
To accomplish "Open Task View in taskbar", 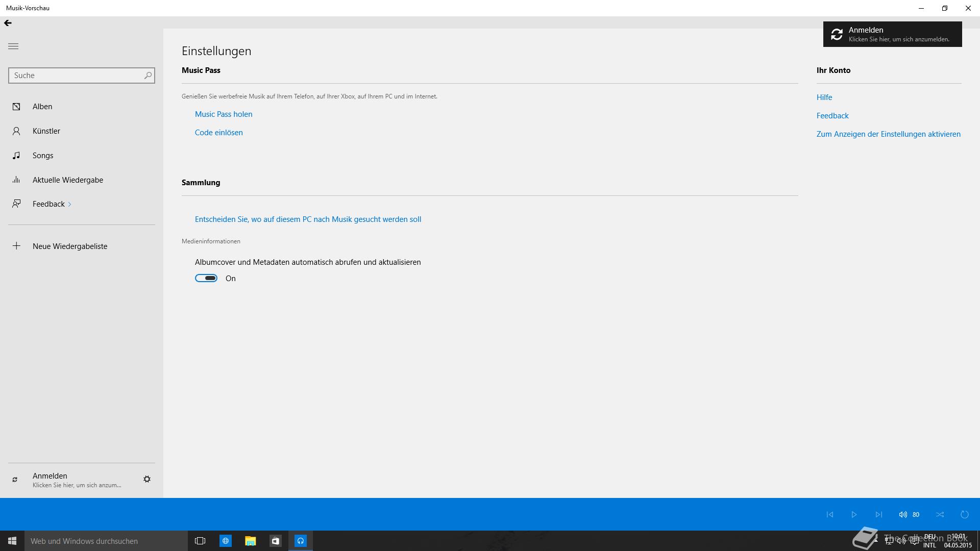I will 200,541.
